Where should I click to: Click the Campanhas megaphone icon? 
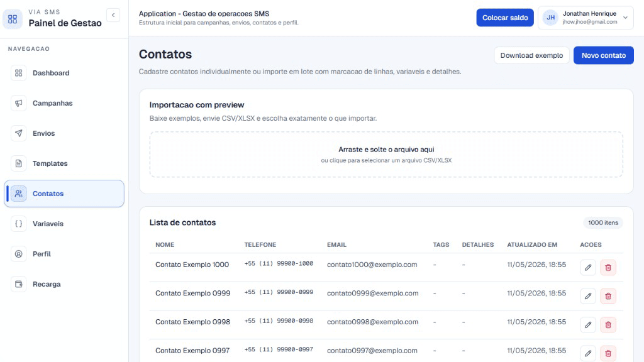pos(18,103)
